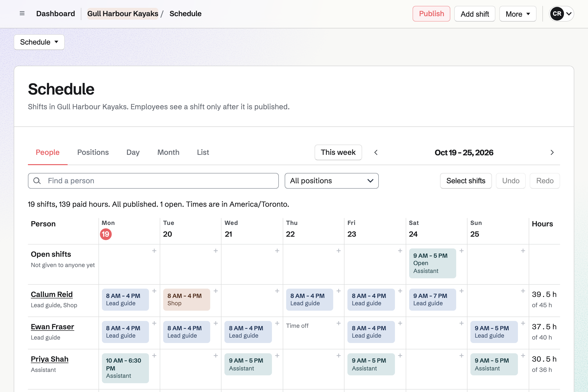Add open shift on Tuesday plus icon
Viewport: 588px width, 392px height.
coord(216,251)
